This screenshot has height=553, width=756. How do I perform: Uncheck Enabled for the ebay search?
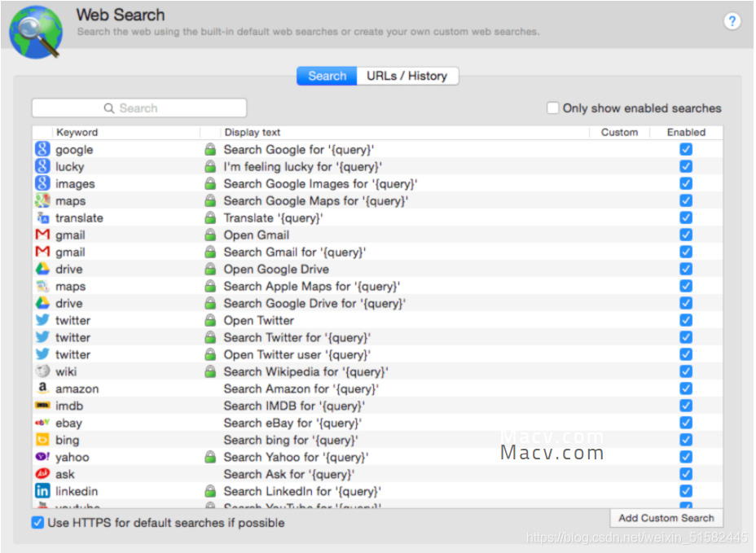point(686,423)
